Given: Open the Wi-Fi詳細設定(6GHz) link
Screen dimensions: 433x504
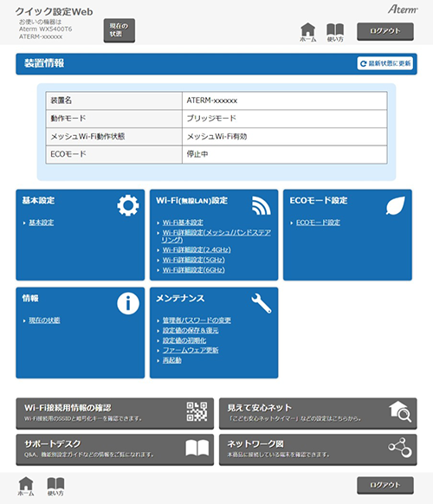Looking at the screenshot, I should tap(193, 269).
